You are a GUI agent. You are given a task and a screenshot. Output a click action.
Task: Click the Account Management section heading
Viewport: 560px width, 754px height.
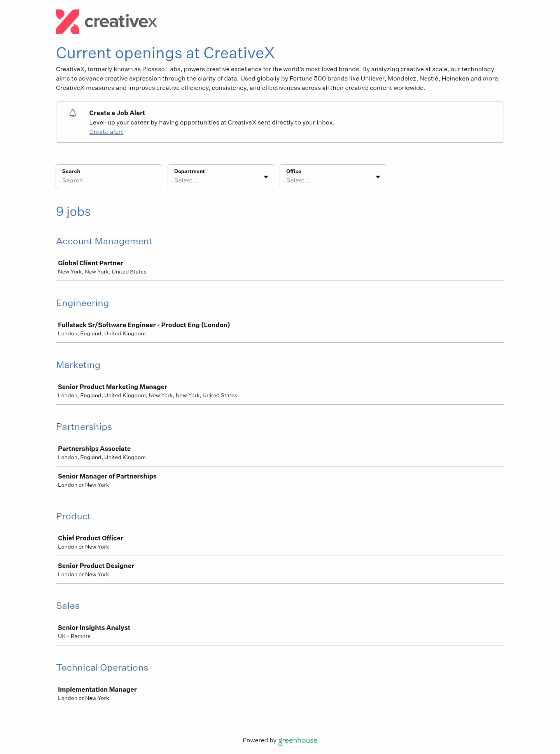click(x=104, y=241)
